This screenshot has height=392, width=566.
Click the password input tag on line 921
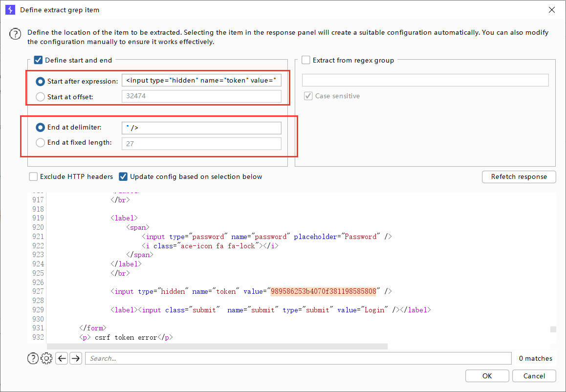(267, 237)
